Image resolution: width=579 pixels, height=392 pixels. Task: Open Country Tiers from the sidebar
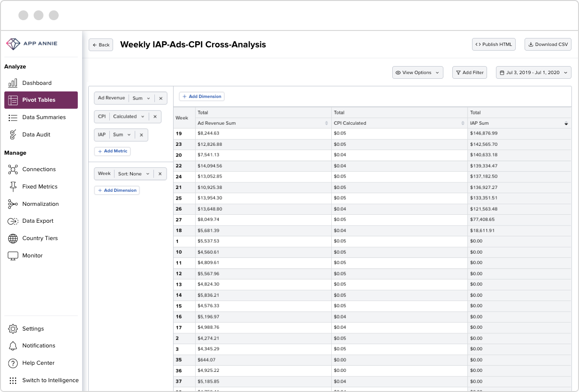[x=41, y=238]
